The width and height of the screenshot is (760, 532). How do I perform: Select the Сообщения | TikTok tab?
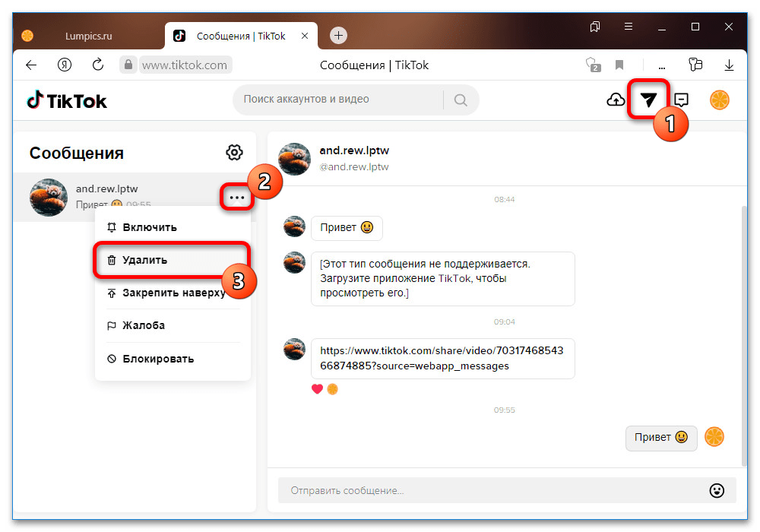tap(241, 36)
